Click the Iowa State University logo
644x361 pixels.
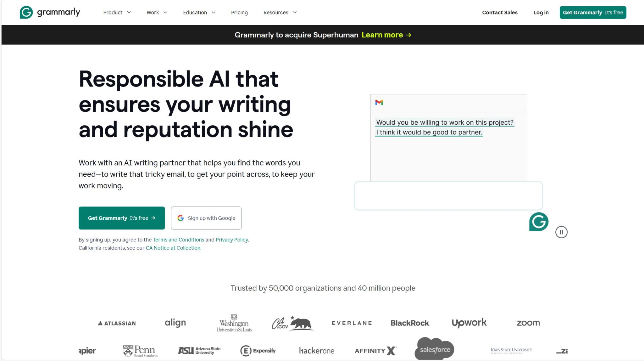[x=511, y=351]
